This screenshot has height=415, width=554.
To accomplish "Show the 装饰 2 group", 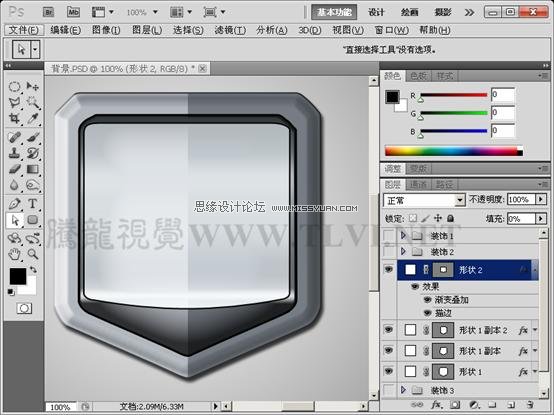I will click(389, 252).
